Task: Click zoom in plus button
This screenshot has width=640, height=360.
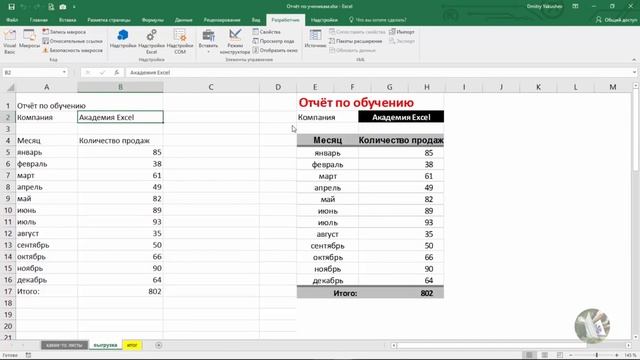Action: click(x=617, y=355)
